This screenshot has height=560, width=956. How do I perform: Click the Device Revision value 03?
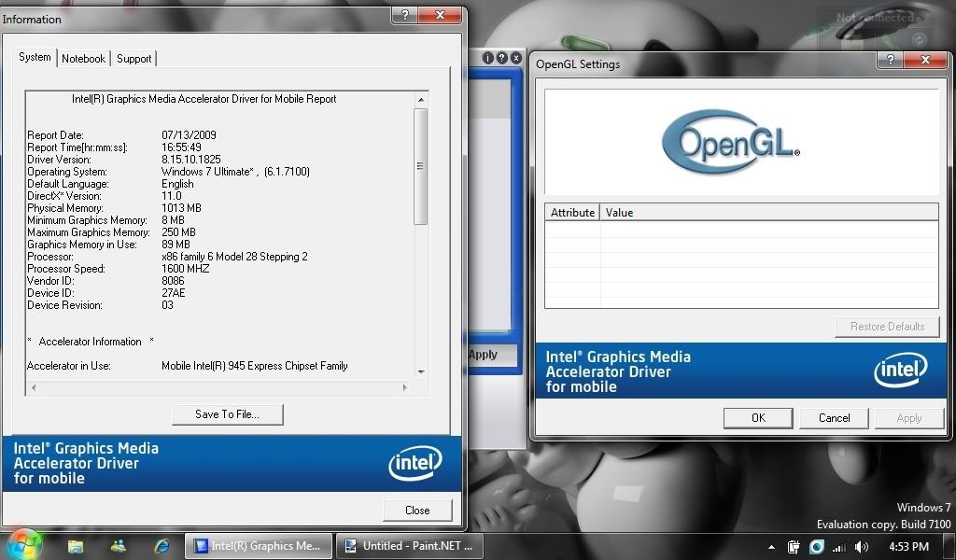coord(168,305)
